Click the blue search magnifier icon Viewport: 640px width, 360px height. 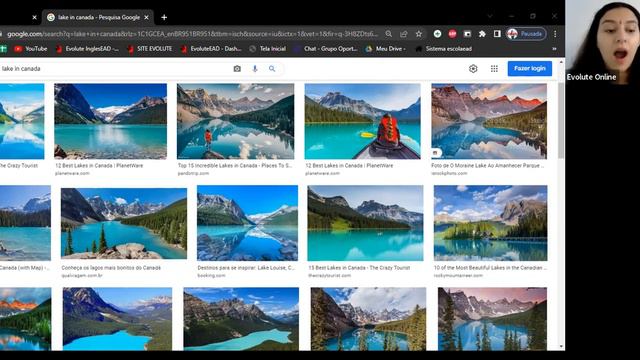(272, 69)
